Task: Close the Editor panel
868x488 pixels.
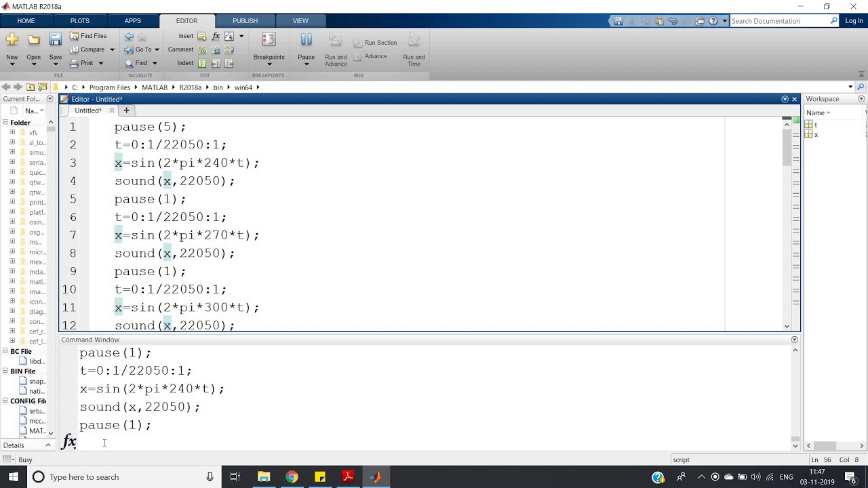Action: coord(795,99)
